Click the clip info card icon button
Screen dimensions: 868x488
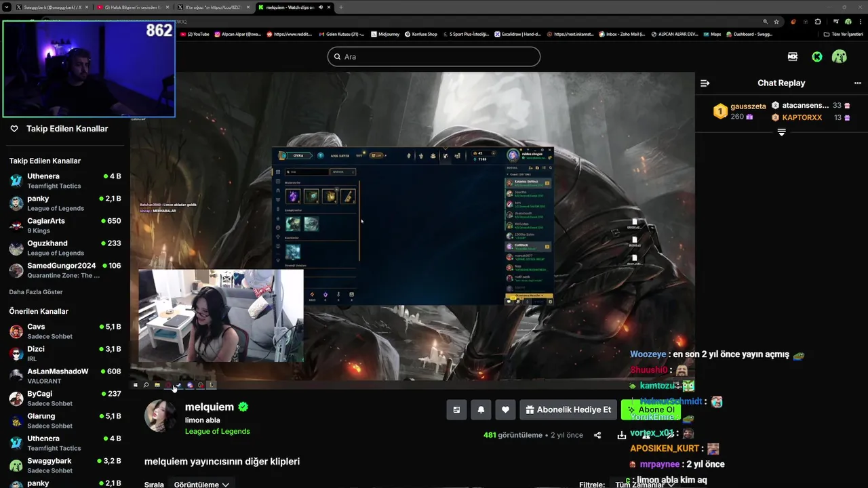(456, 409)
